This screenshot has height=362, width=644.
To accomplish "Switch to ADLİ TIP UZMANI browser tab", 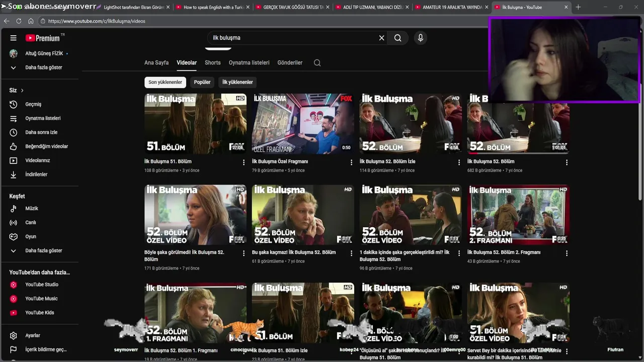I will click(372, 7).
